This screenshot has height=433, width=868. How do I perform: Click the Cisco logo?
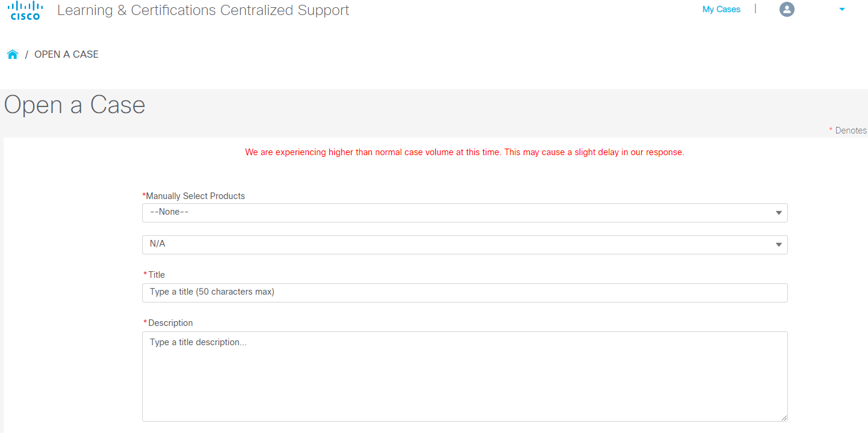pos(25,11)
